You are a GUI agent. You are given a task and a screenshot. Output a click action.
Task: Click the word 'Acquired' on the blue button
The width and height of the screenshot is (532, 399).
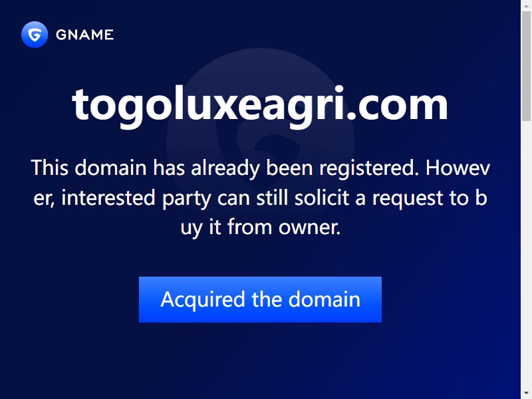point(203,300)
